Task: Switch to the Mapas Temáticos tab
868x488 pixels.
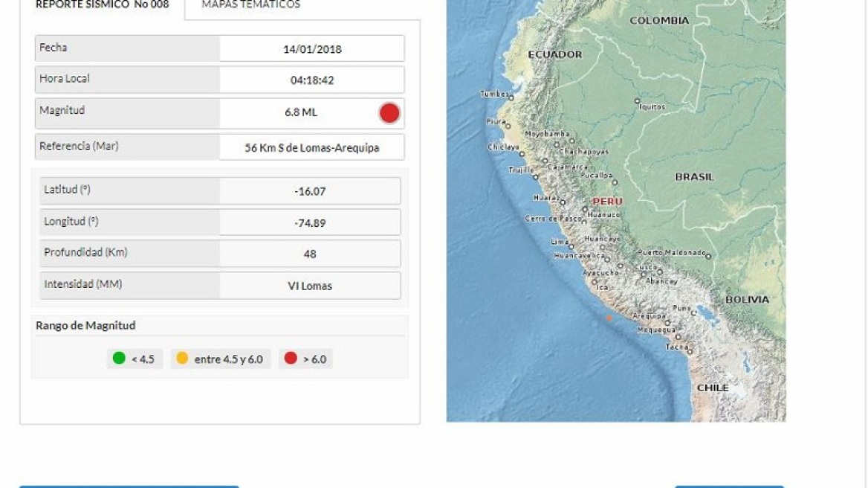Action: pos(250,5)
